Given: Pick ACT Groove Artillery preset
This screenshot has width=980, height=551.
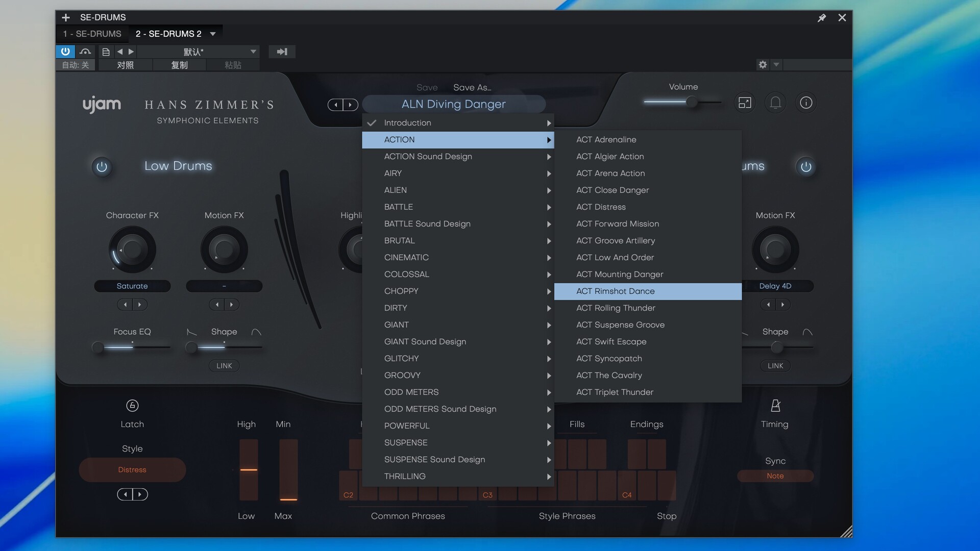Looking at the screenshot, I should [x=648, y=241].
